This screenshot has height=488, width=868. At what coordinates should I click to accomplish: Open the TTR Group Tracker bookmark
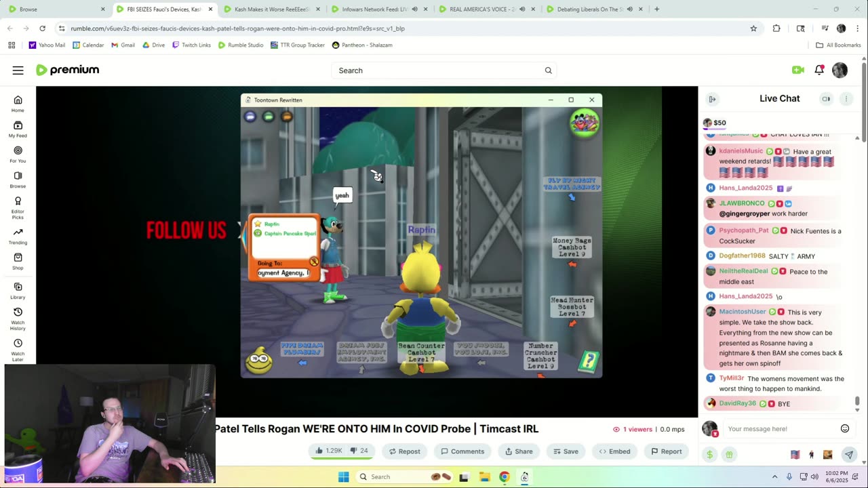coord(297,45)
